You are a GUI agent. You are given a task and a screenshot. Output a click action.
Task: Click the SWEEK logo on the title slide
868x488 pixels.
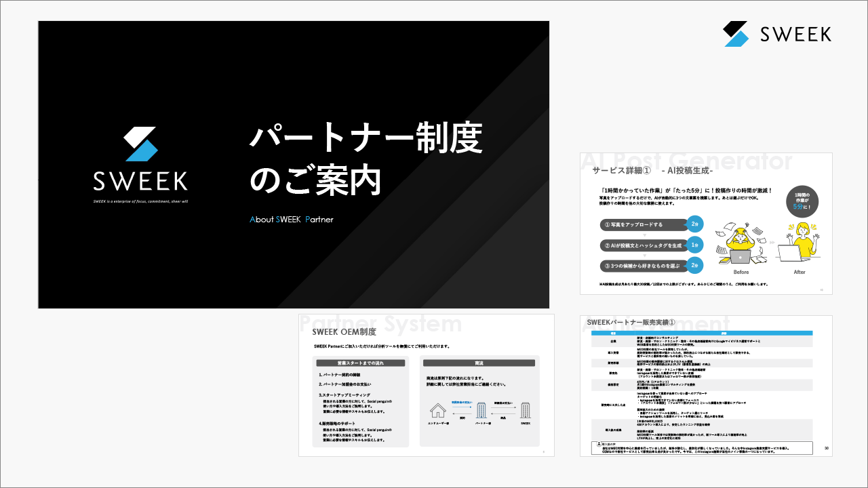click(x=140, y=156)
